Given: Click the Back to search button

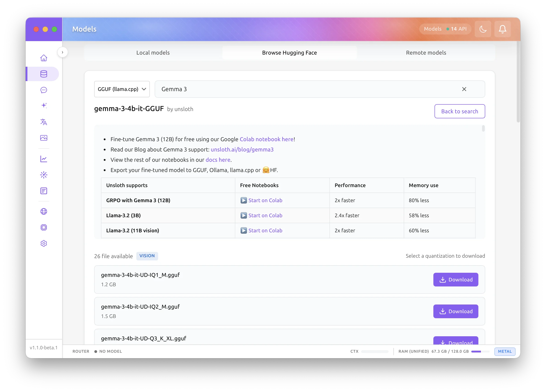Looking at the screenshot, I should coord(459,111).
